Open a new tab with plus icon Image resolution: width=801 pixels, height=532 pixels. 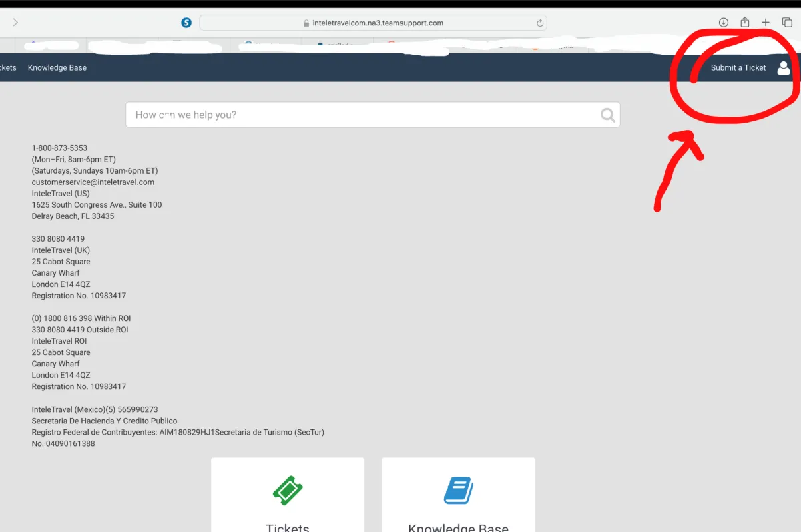[x=766, y=23]
